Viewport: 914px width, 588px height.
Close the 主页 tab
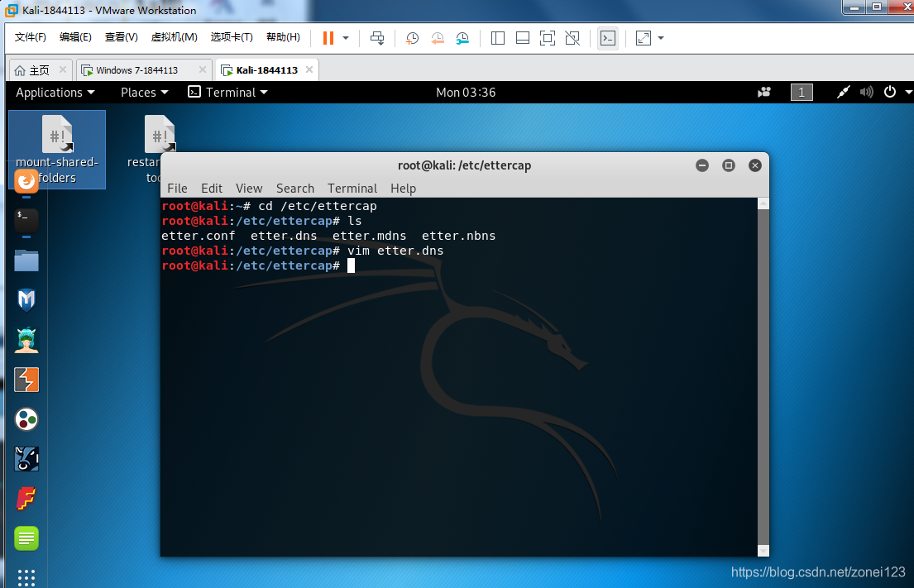pos(63,69)
